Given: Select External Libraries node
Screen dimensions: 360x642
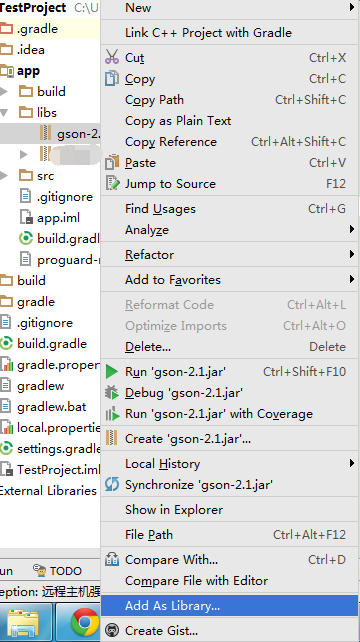Looking at the screenshot, I should pyautogui.click(x=48, y=490).
